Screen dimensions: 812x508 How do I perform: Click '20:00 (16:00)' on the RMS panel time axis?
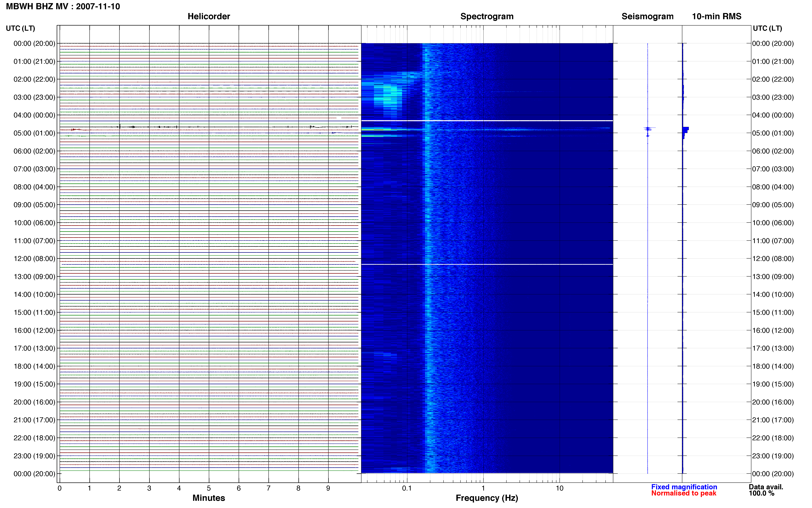click(773, 402)
